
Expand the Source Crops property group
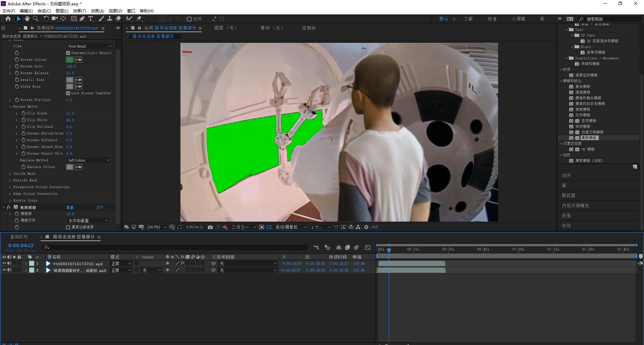click(x=10, y=200)
